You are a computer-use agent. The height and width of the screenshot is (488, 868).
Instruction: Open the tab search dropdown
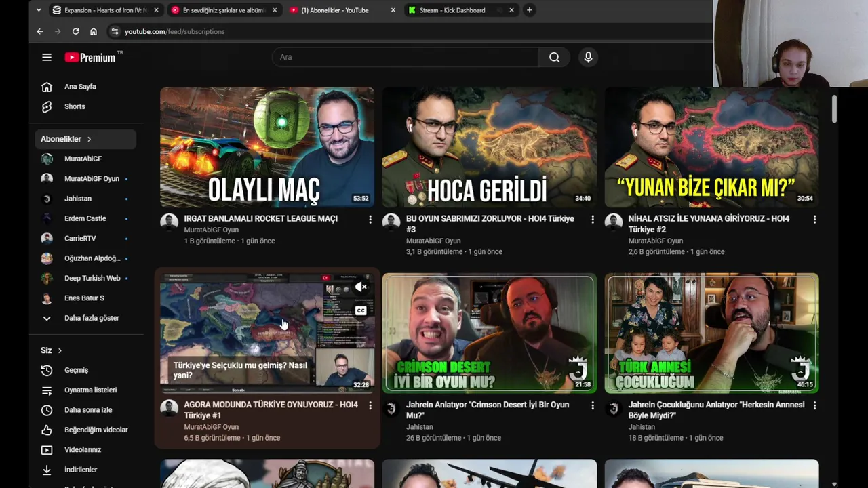[38, 10]
